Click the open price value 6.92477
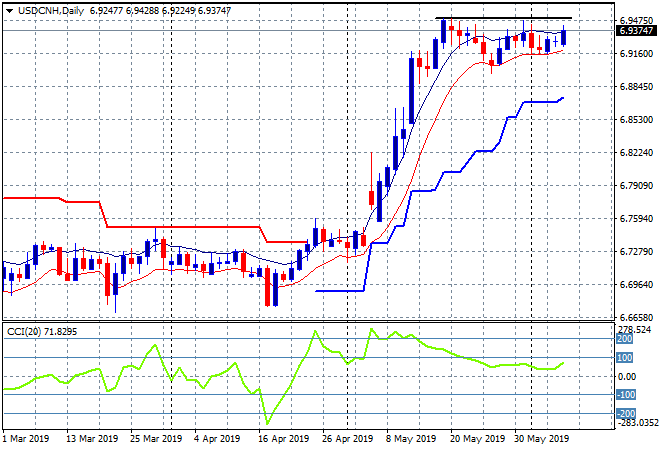The width and height of the screenshot is (660, 450). (x=106, y=11)
